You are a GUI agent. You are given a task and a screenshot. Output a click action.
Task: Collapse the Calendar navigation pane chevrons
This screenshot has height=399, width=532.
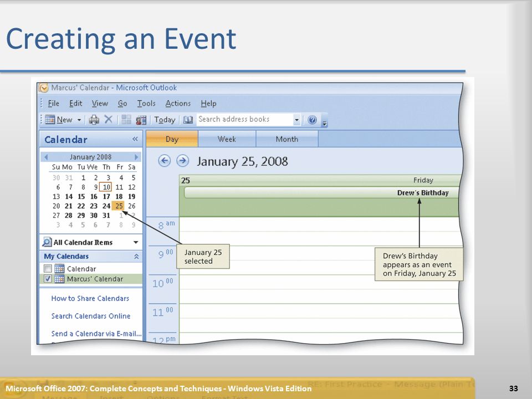[x=135, y=139]
